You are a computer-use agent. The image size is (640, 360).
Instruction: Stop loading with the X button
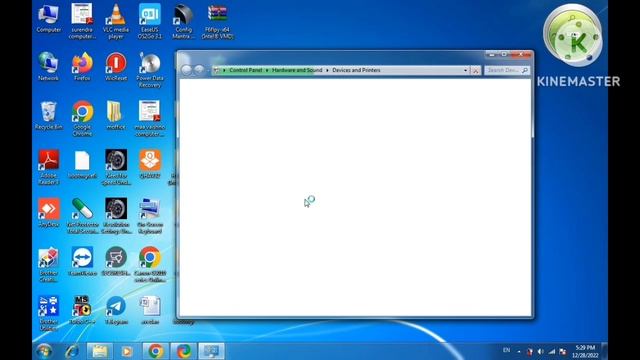(476, 70)
